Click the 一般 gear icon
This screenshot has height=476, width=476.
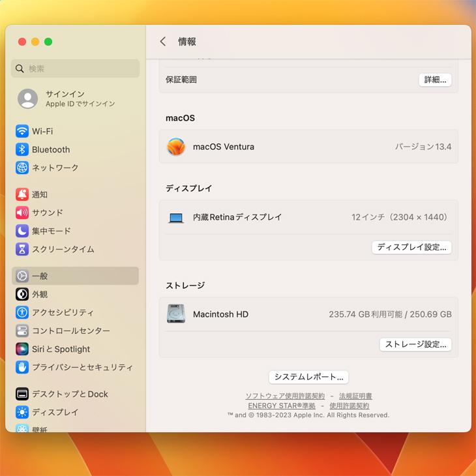tap(22, 276)
